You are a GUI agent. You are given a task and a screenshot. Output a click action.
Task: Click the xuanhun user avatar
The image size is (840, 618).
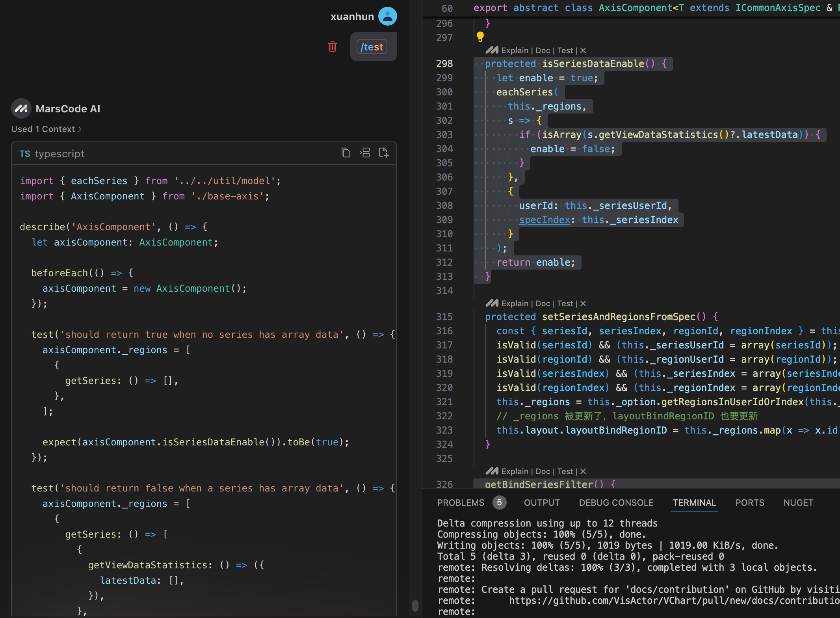(387, 17)
